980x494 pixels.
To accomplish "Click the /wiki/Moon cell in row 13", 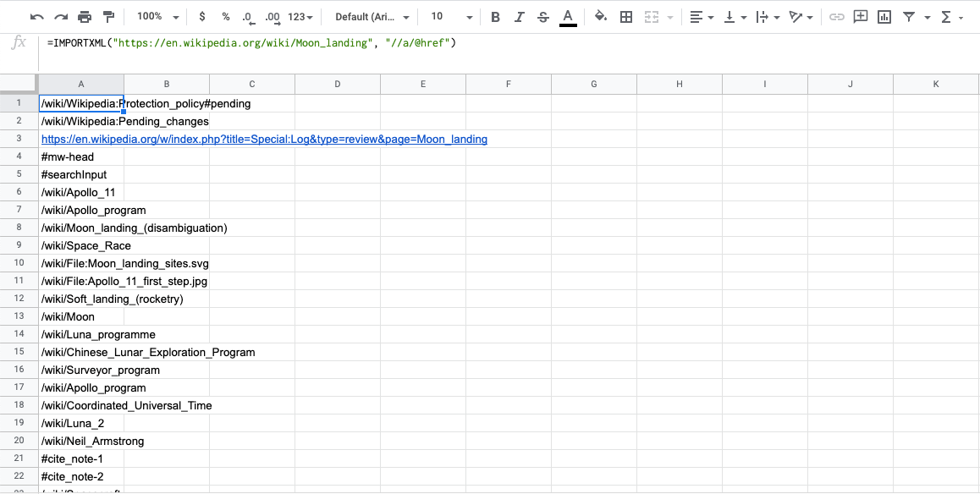I will point(81,316).
